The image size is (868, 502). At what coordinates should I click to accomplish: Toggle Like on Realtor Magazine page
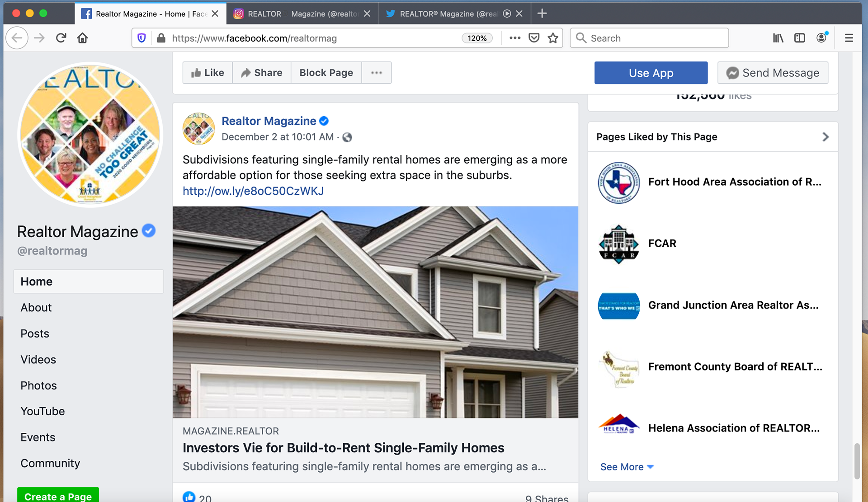(208, 73)
